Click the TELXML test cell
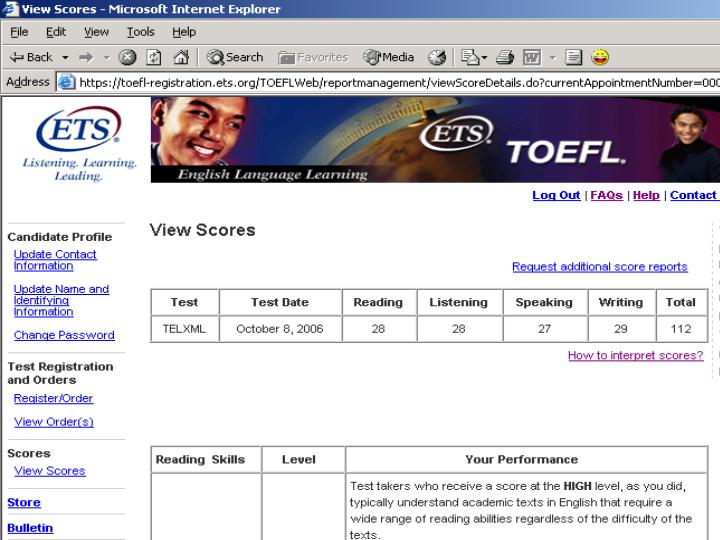 [184, 329]
